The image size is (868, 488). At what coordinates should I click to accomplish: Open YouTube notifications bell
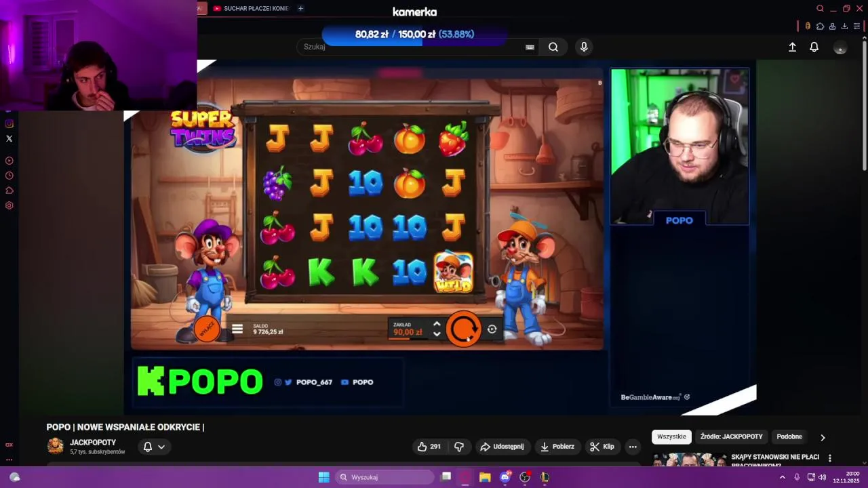click(x=814, y=47)
